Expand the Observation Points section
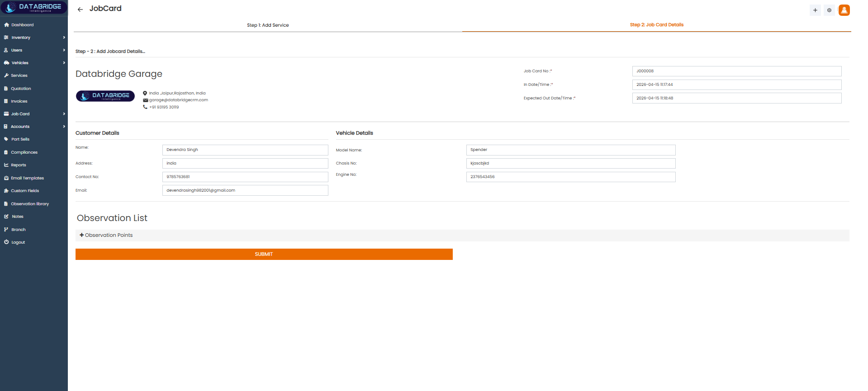 pyautogui.click(x=462, y=235)
